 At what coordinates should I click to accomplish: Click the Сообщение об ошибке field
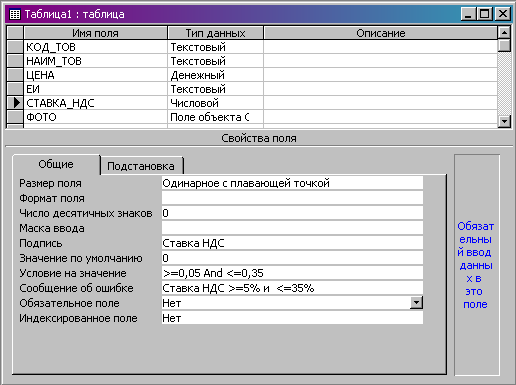[x=292, y=288]
